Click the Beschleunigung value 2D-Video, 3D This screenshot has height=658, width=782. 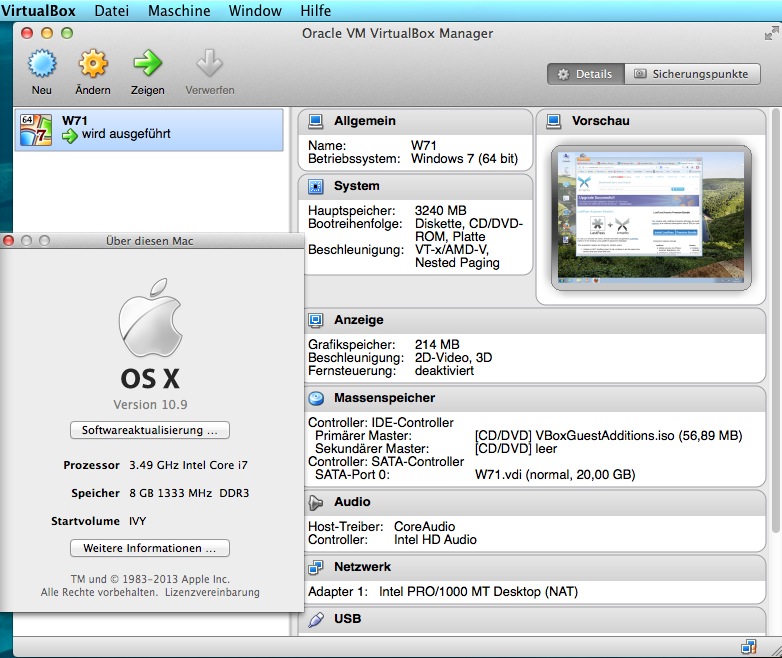tap(453, 358)
